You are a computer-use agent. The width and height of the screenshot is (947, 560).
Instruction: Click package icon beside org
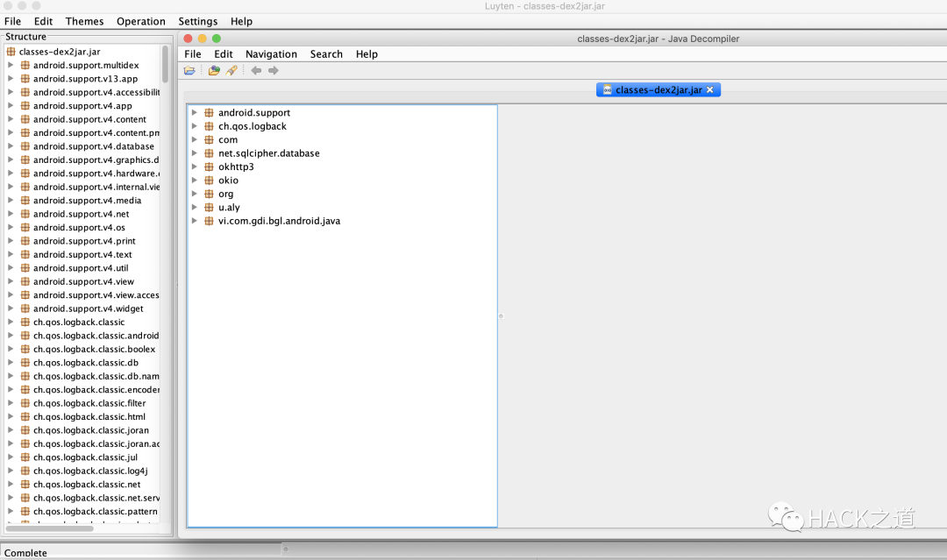[209, 194]
